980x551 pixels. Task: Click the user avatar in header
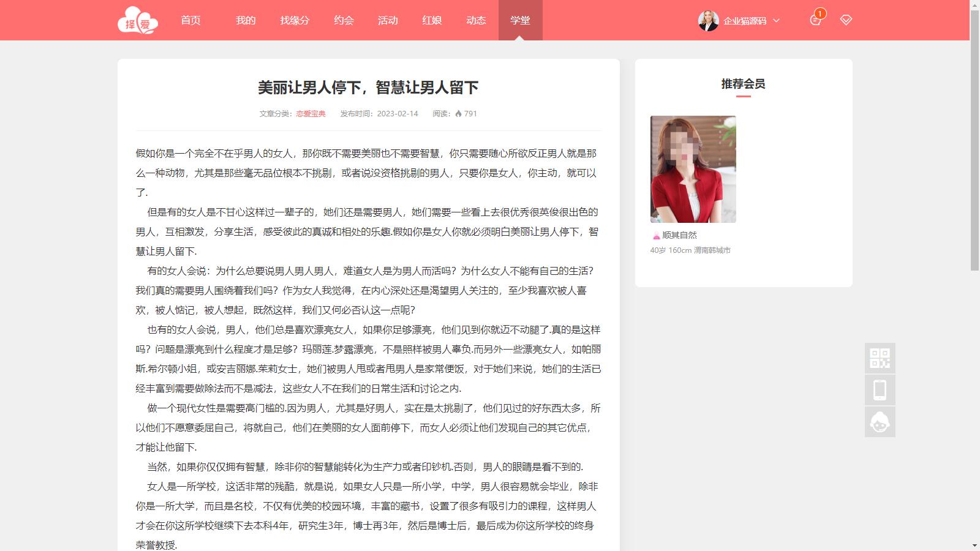tap(708, 21)
